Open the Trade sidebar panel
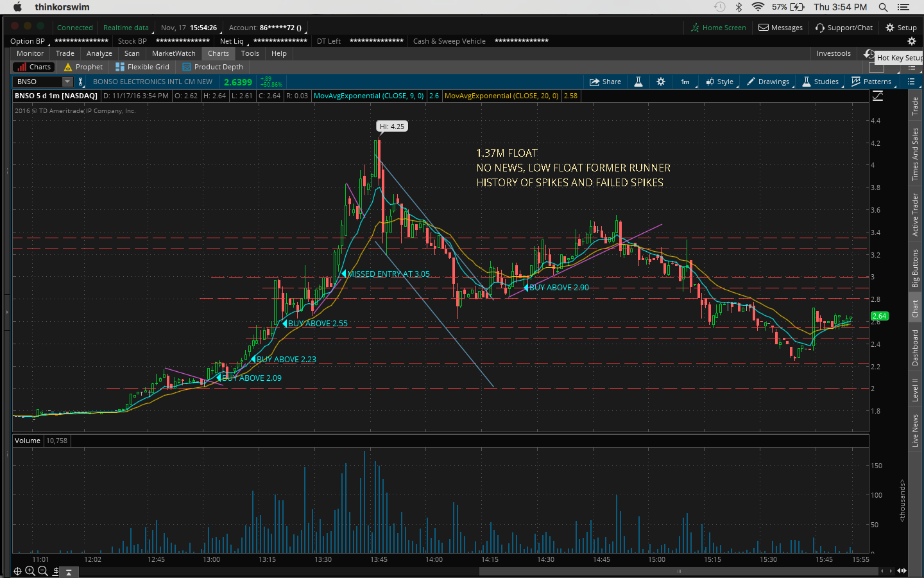Screen dimensions: 924x578 916,106
